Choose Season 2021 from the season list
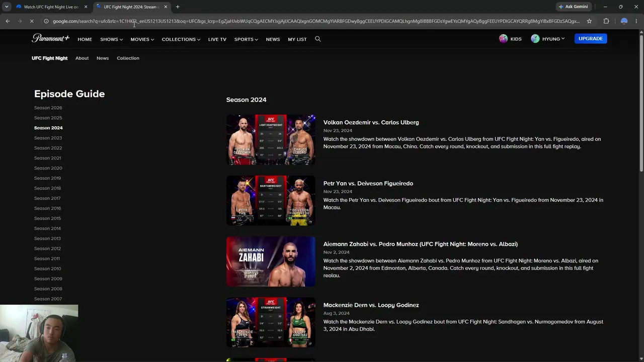 [x=48, y=158]
